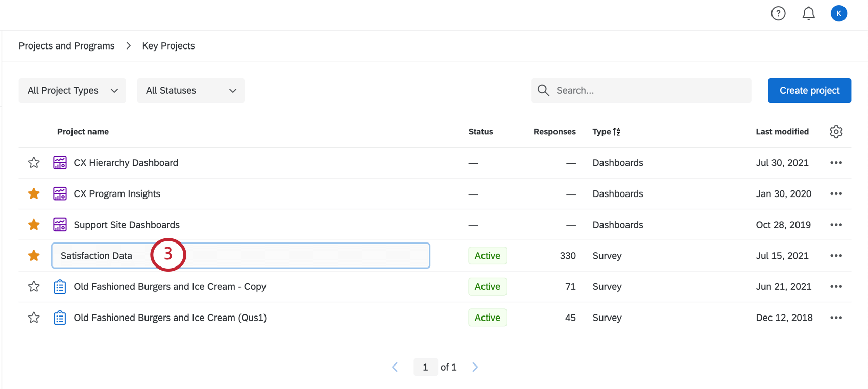Click the survey icon for Burgers Copy
The image size is (868, 389).
click(x=60, y=287)
